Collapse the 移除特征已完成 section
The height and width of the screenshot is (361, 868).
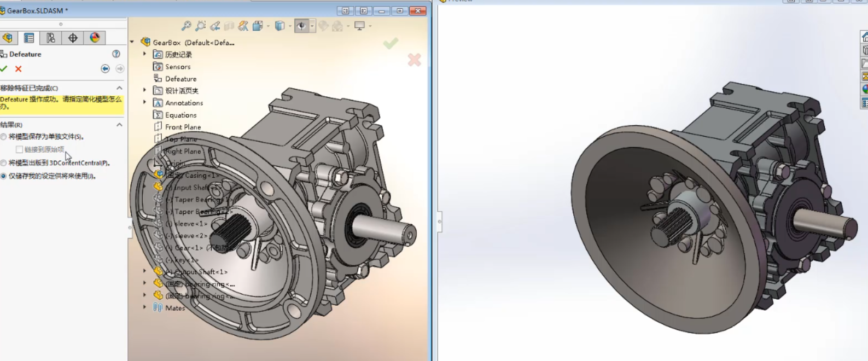tap(119, 88)
